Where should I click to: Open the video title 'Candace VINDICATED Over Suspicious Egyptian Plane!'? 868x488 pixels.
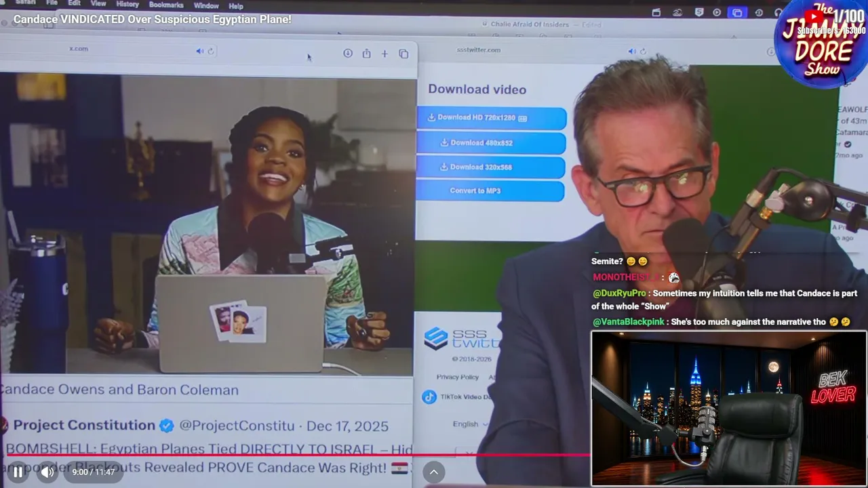click(153, 20)
